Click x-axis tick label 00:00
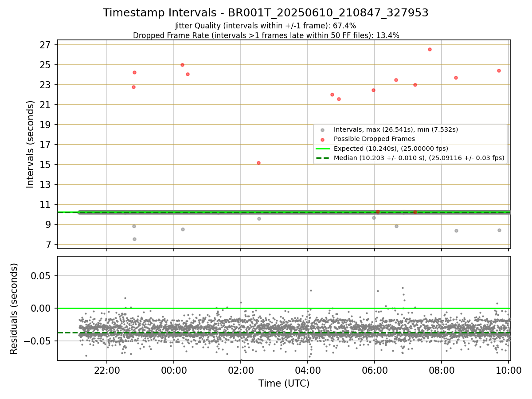Image resolution: width=532 pixels, height=399 pixels. tap(174, 370)
